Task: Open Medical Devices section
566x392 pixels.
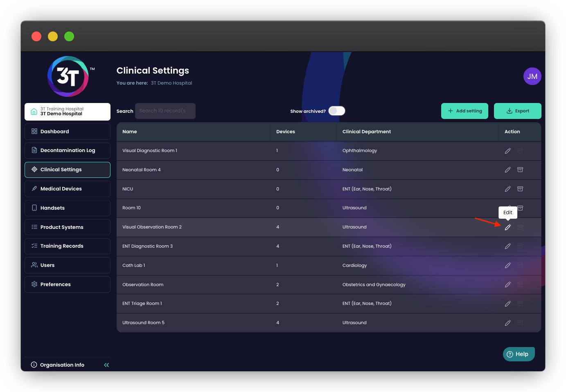Action: coord(68,189)
